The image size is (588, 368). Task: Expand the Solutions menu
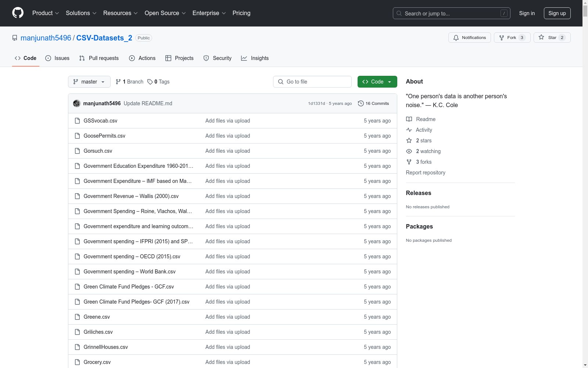[81, 13]
